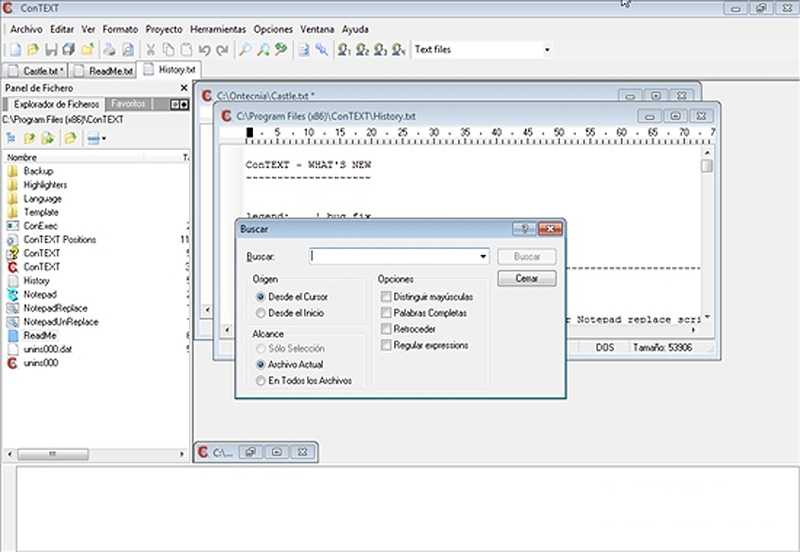The height and width of the screenshot is (552, 800).
Task: Click the Print icon in the toolbar
Action: click(109, 49)
